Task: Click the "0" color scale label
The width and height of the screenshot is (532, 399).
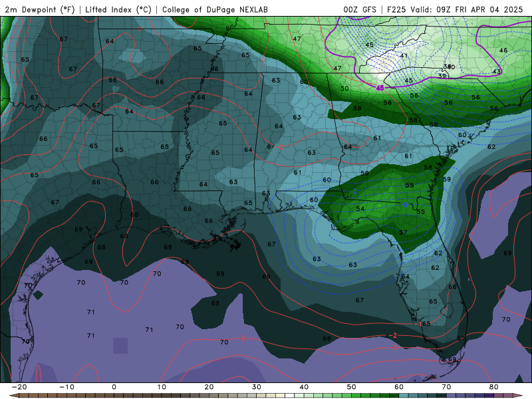Action: [114, 387]
